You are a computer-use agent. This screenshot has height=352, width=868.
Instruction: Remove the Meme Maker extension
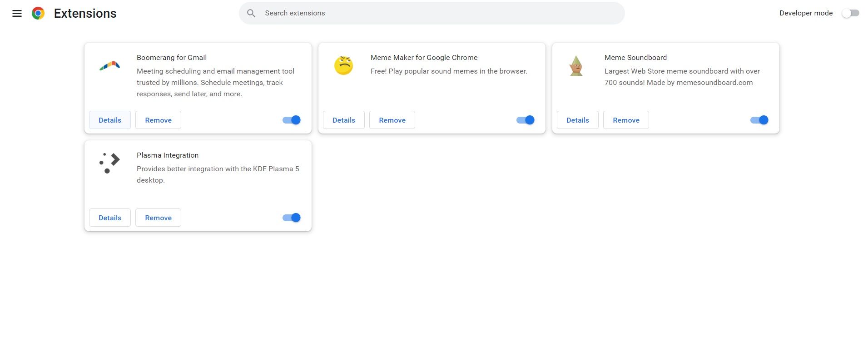392,120
